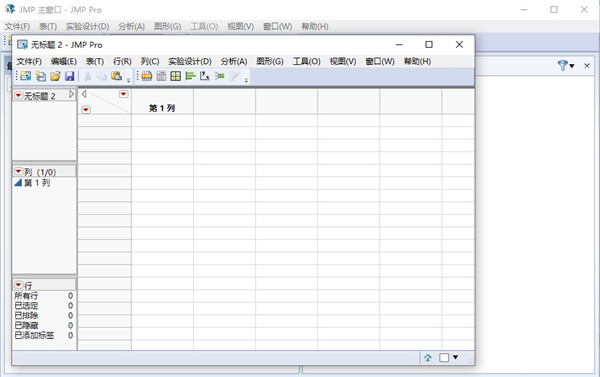
Task: Click the 已排除 row count entry
Action: [x=44, y=316]
